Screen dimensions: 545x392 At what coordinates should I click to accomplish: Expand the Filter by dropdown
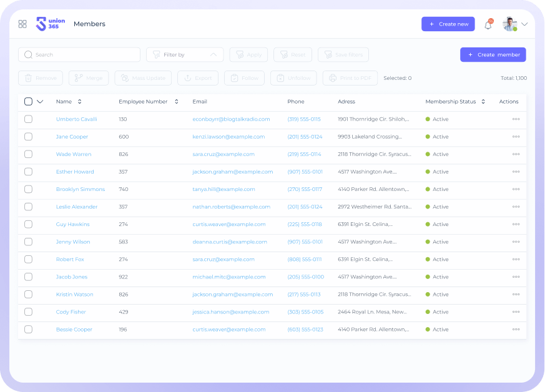point(185,55)
